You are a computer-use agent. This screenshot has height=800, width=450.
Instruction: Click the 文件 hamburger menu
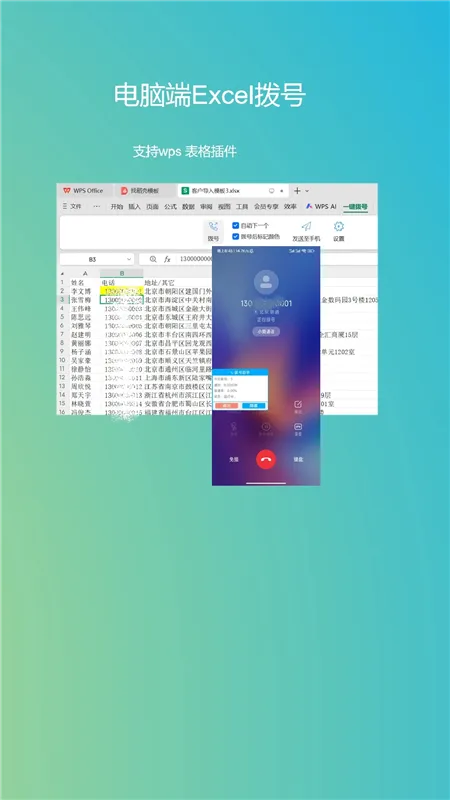pyautogui.click(x=72, y=207)
